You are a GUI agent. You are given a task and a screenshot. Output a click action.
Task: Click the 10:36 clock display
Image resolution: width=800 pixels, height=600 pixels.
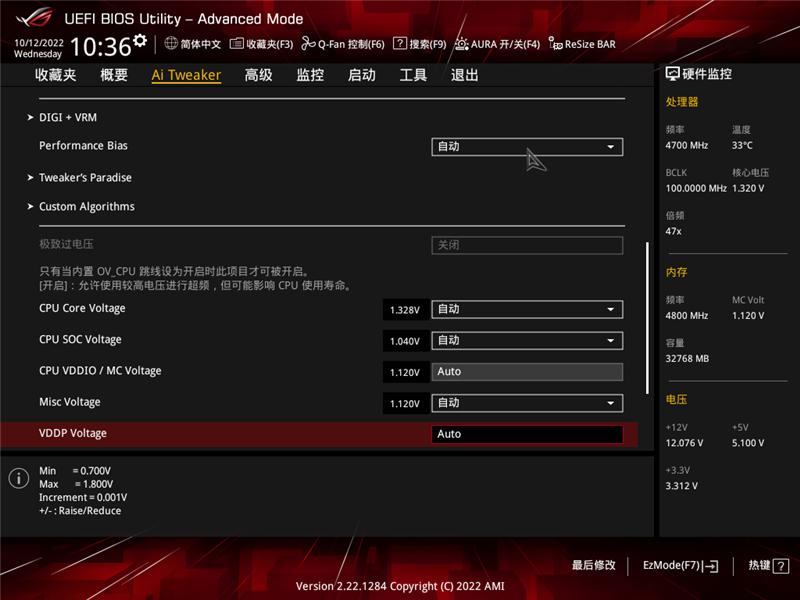101,47
